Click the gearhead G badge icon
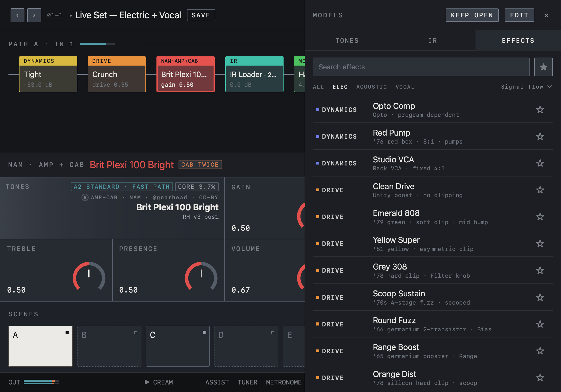The image size is (561, 392). point(85,197)
